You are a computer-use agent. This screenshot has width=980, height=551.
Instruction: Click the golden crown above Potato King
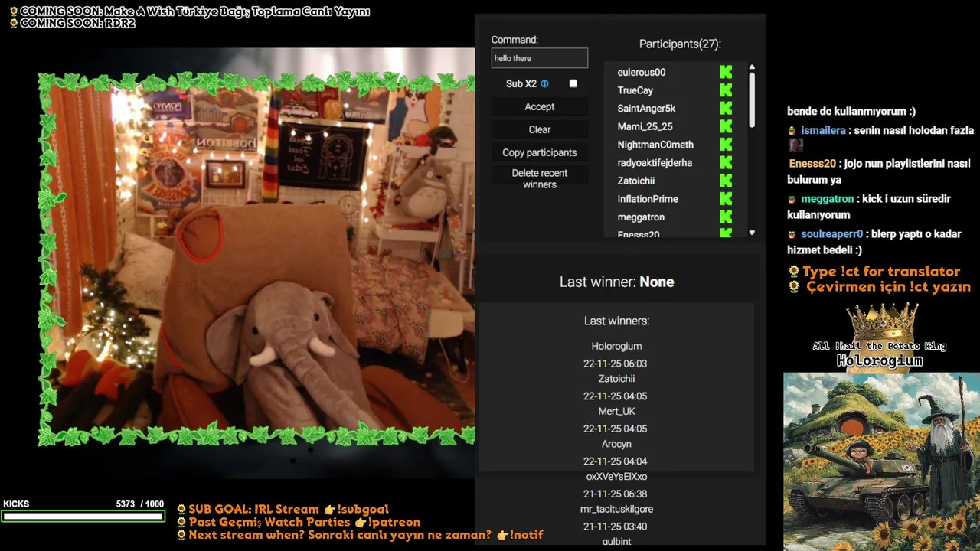click(884, 321)
